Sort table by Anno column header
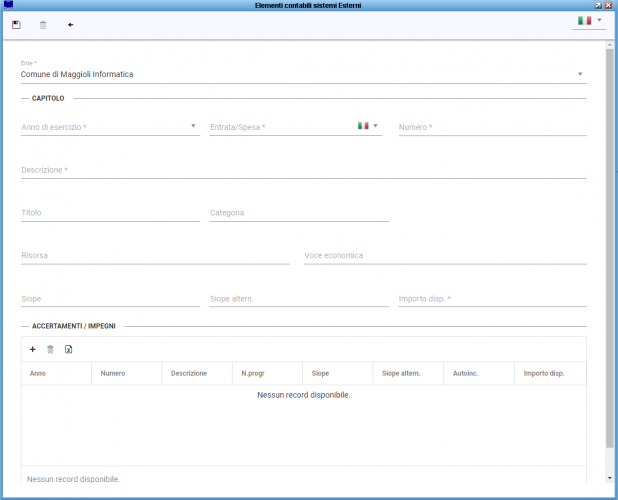618x500 pixels. click(38, 373)
